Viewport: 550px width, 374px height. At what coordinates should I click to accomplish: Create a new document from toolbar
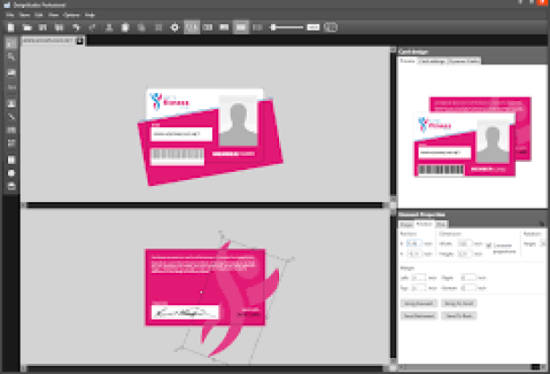11,27
